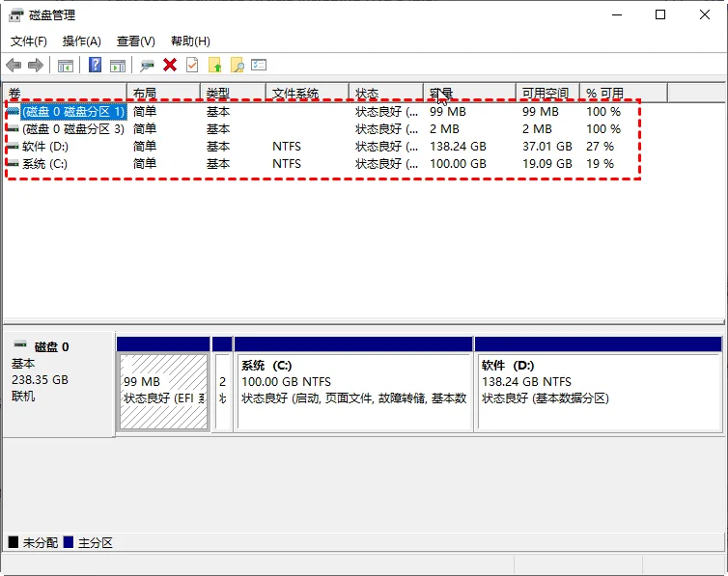The image size is (728, 576).
Task: Click 100 % in the 磁盘分区 1 row
Action: coord(603,112)
